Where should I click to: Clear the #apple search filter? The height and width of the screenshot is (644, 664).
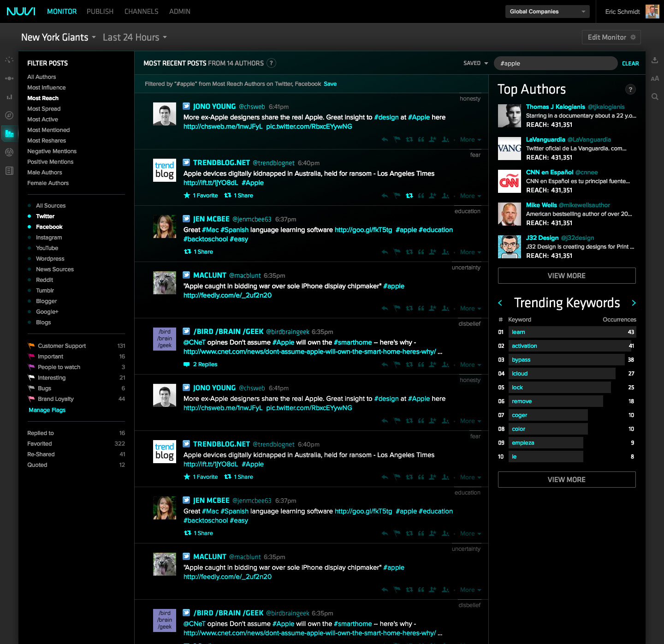(630, 64)
